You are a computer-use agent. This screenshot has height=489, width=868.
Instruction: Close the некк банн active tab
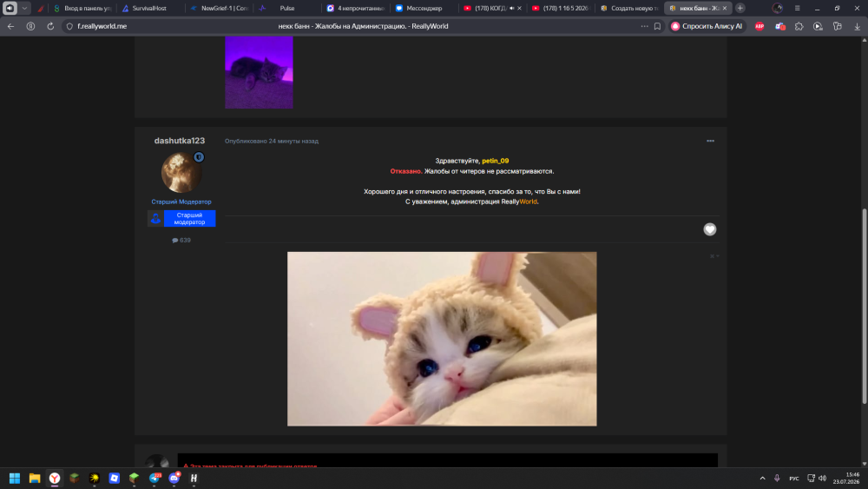click(x=724, y=9)
